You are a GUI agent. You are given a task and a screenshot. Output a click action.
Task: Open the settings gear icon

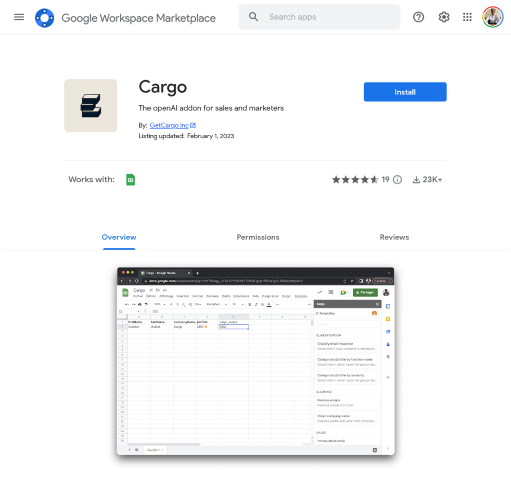pos(444,17)
